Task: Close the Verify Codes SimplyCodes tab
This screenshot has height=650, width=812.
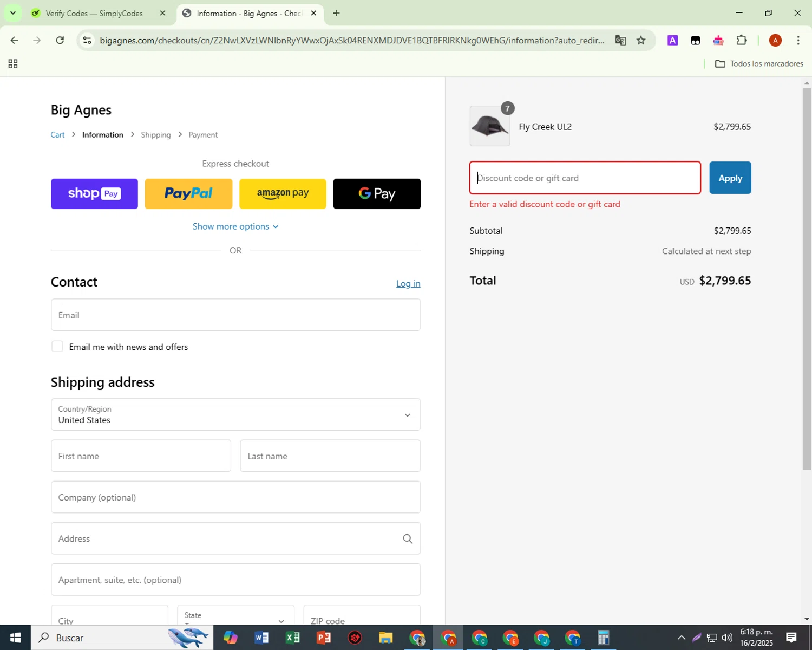Action: click(x=162, y=13)
